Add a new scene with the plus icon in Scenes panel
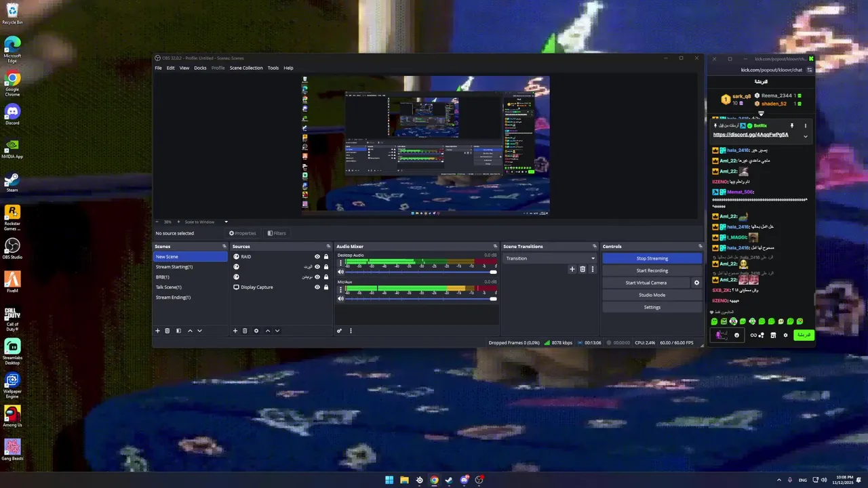The width and height of the screenshot is (868, 488). pyautogui.click(x=157, y=331)
